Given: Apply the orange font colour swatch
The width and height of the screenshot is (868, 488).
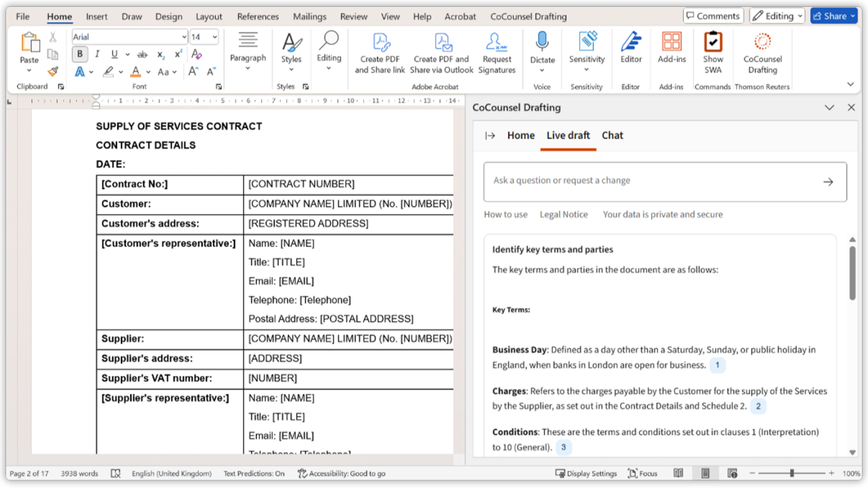Looking at the screenshot, I should pos(136,71).
